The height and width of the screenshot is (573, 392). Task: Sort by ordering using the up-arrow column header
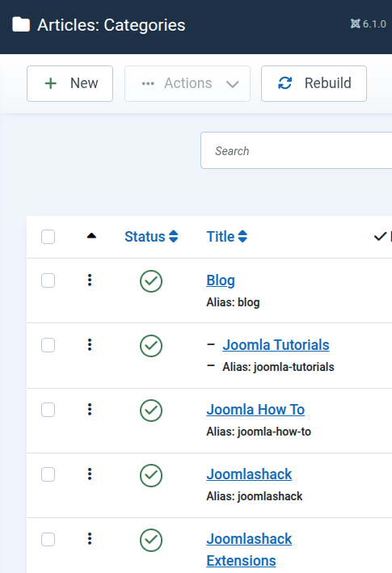pos(91,236)
